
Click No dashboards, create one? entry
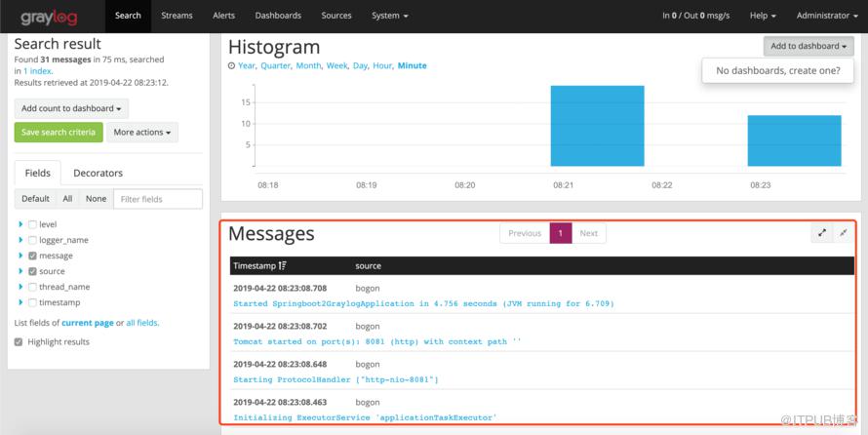pos(777,71)
